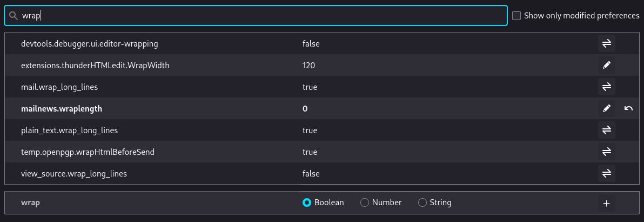
Task: Toggle devtools.debugger.ui.editor-wrapping value icon
Action: (607, 43)
